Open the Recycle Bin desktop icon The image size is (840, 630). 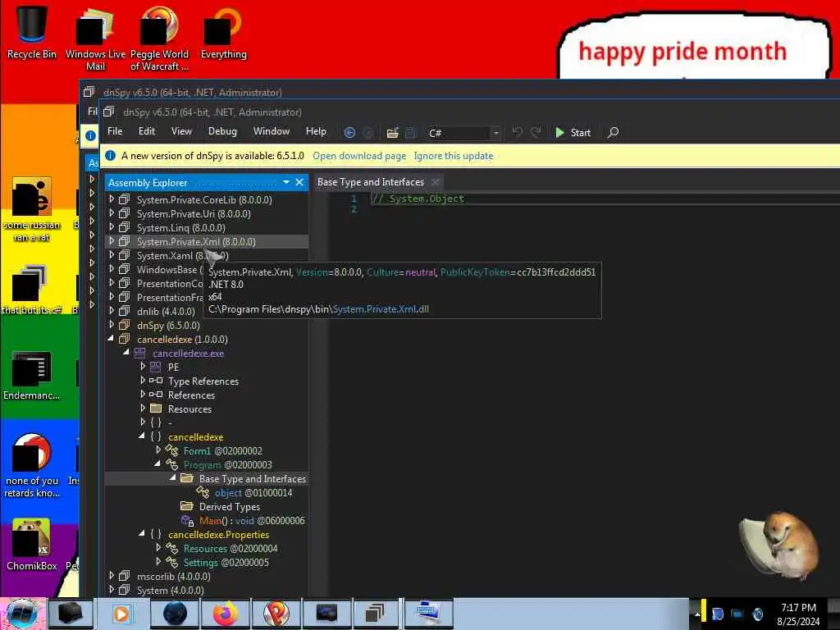click(32, 32)
